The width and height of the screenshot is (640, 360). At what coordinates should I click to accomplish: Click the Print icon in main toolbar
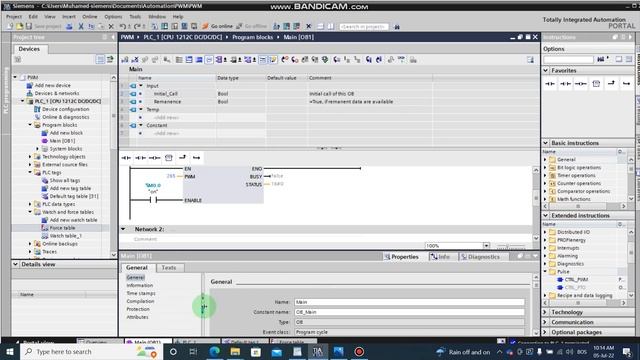point(69,26)
